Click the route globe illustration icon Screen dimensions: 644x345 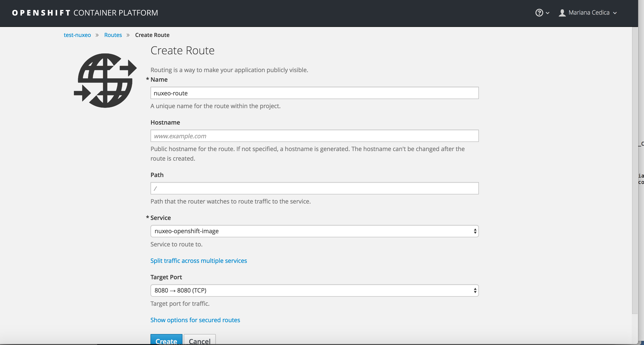pos(105,81)
